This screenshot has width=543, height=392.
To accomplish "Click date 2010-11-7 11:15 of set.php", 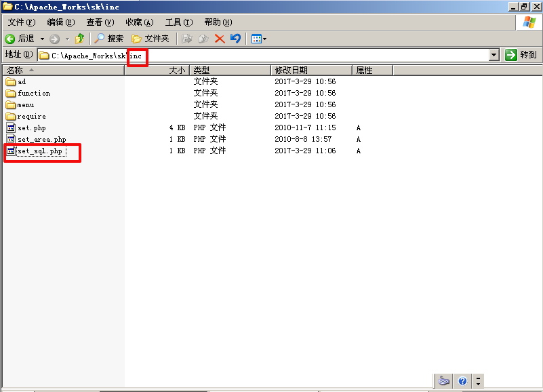I will (x=305, y=128).
